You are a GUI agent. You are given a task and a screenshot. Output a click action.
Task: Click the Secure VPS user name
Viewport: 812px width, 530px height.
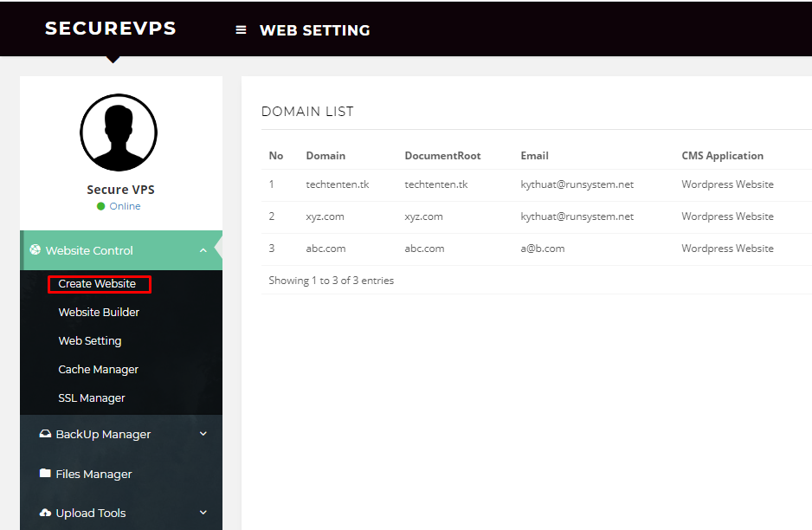click(120, 190)
